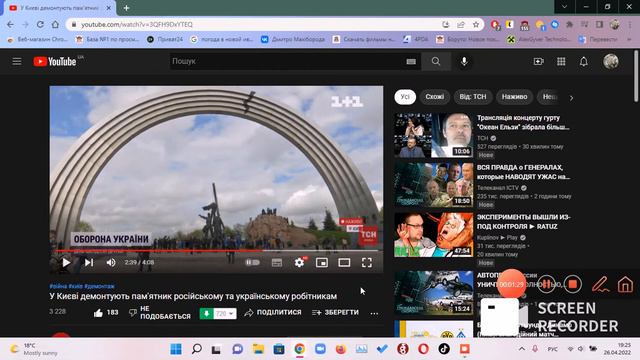
Task: Open a new Chrome tab
Action: click(127, 8)
